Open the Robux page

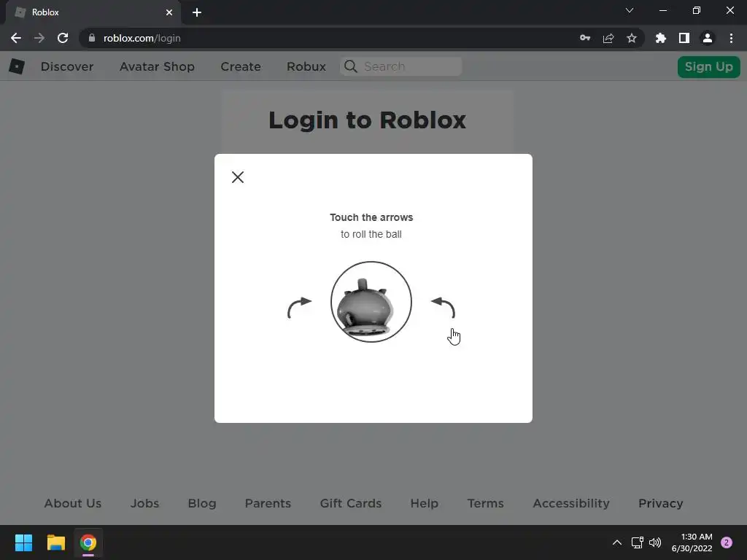tap(306, 66)
